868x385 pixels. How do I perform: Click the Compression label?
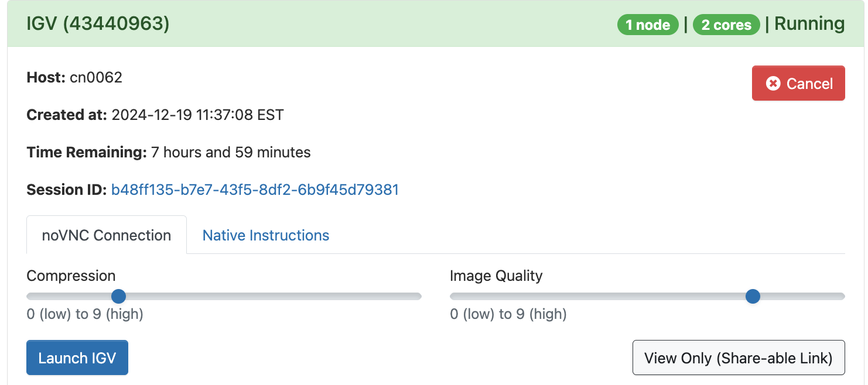(x=71, y=276)
